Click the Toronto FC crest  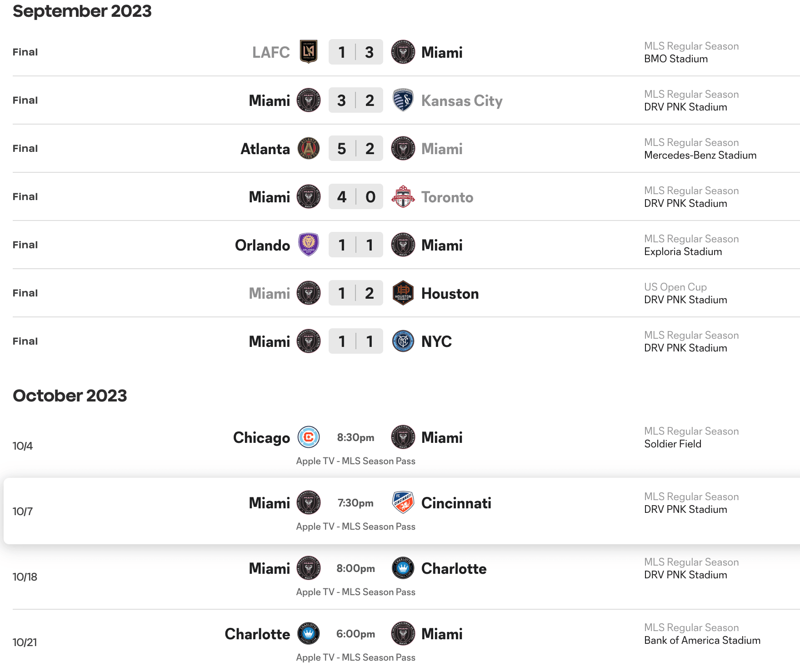pyautogui.click(x=403, y=196)
